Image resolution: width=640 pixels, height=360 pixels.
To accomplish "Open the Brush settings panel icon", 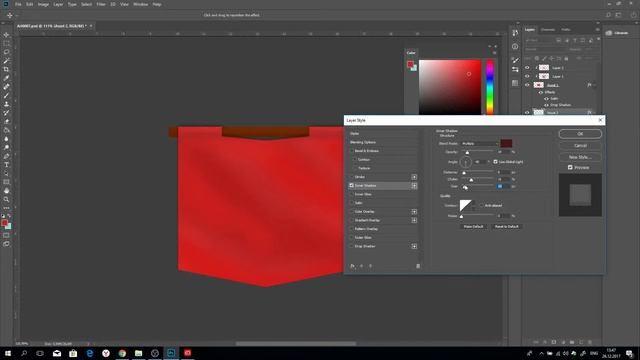I will click(515, 60).
